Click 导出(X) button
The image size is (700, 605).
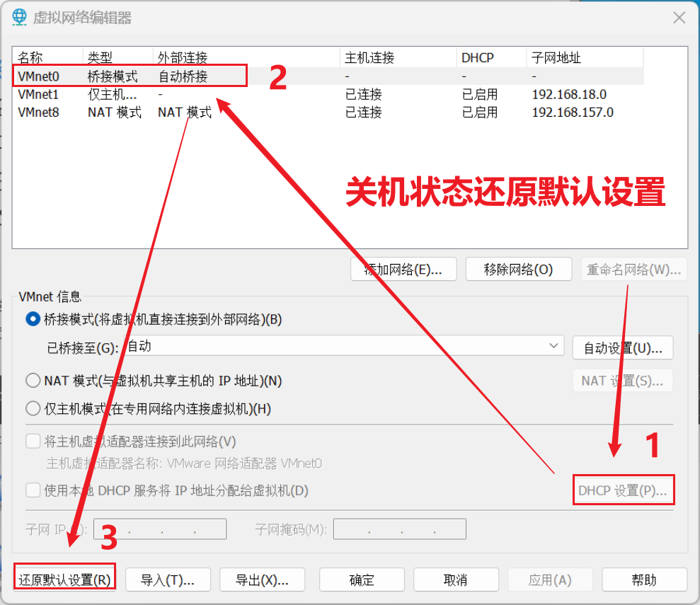263,580
